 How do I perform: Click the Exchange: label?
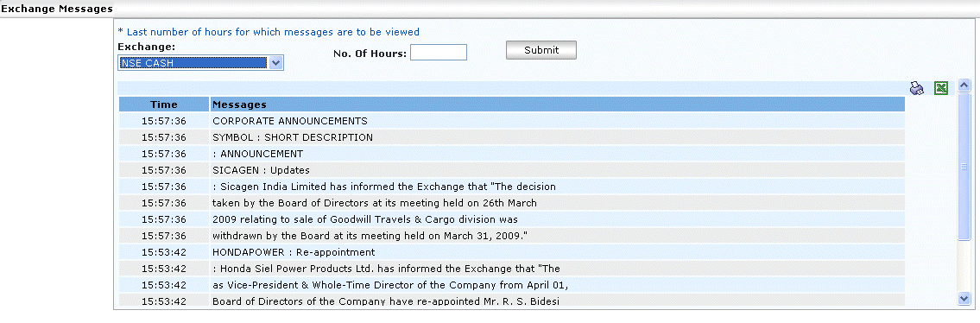coord(146,47)
